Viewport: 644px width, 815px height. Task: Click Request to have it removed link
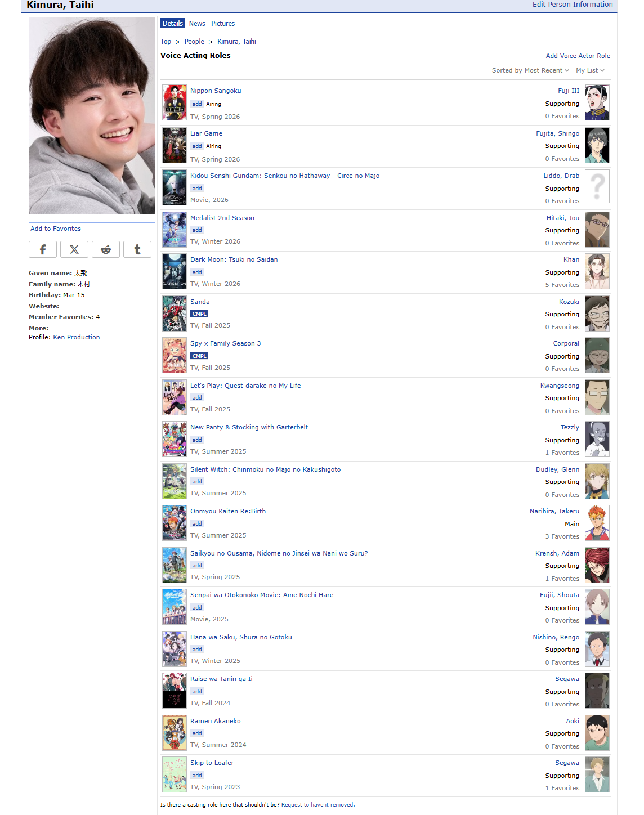[x=317, y=805]
